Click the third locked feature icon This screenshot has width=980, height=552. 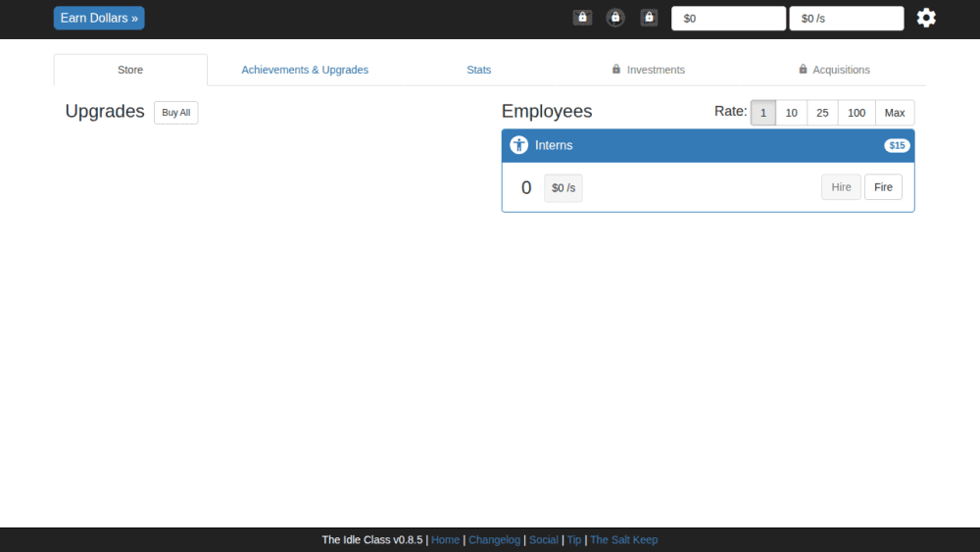pyautogui.click(x=649, y=18)
